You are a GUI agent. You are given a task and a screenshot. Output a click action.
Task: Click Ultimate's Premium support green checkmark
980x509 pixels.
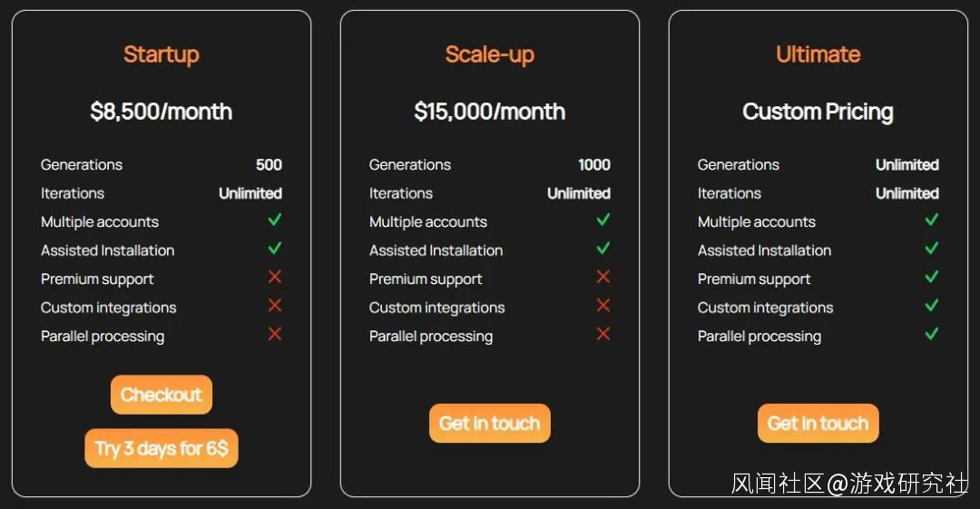click(x=931, y=277)
